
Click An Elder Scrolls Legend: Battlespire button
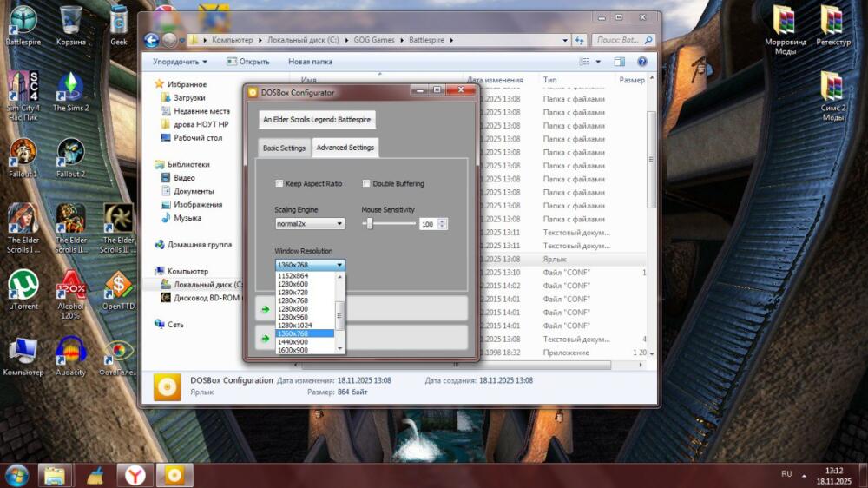pos(317,120)
